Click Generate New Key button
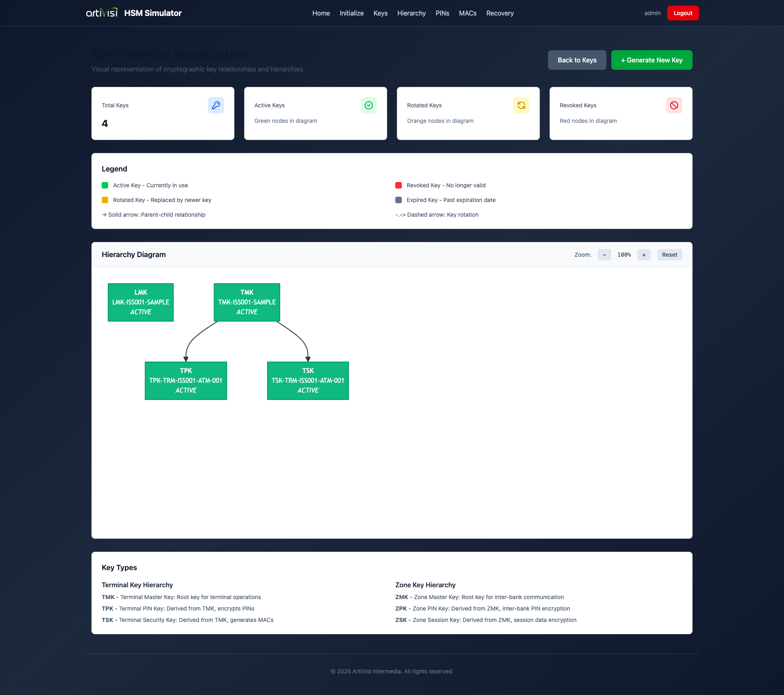 click(651, 60)
